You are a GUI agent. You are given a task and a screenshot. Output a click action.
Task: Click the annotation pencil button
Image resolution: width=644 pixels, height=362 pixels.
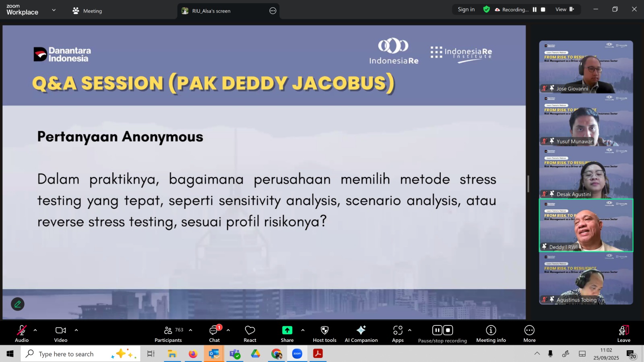pos(17,304)
